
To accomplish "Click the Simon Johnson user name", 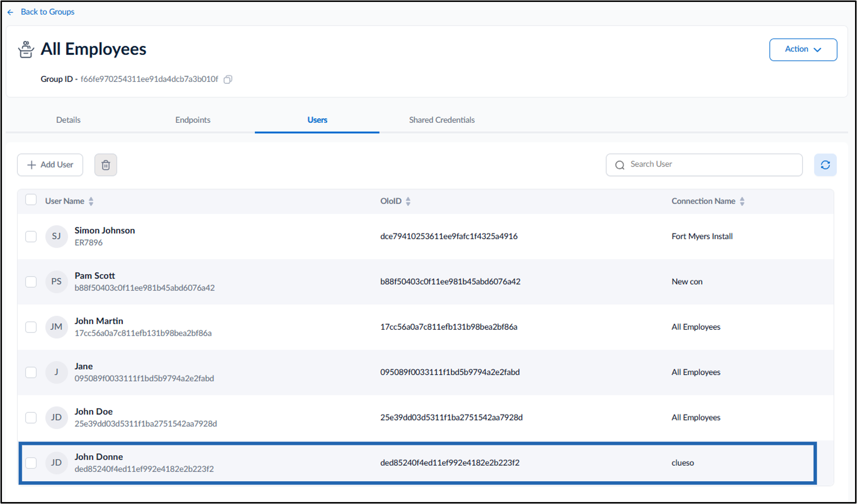I will pos(105,230).
